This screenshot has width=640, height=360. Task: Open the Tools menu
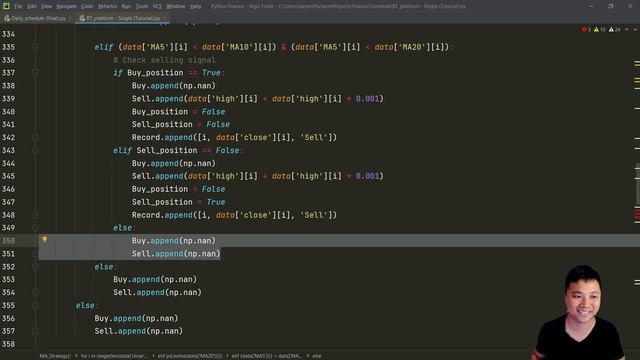(x=142, y=6)
